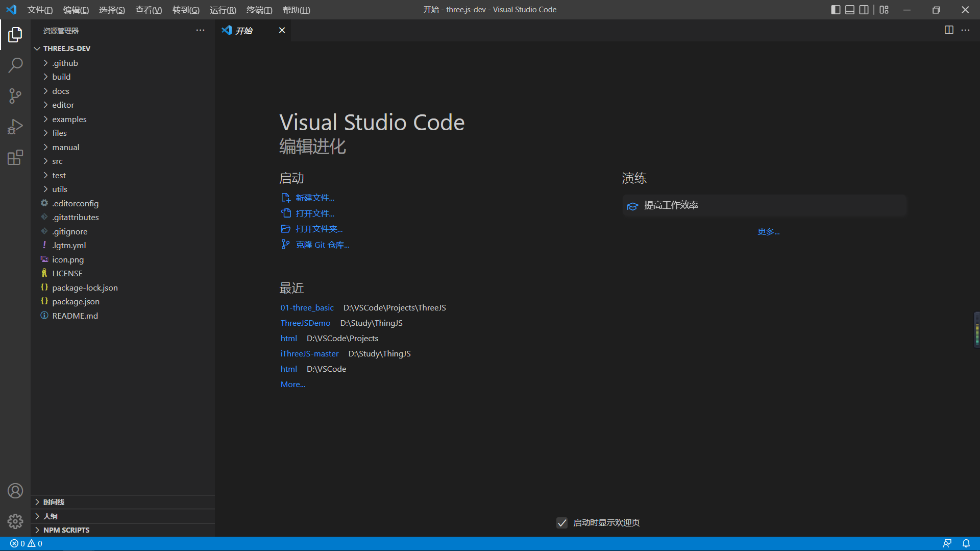The height and width of the screenshot is (551, 980).
Task: Open .gitignore file
Action: tap(69, 231)
